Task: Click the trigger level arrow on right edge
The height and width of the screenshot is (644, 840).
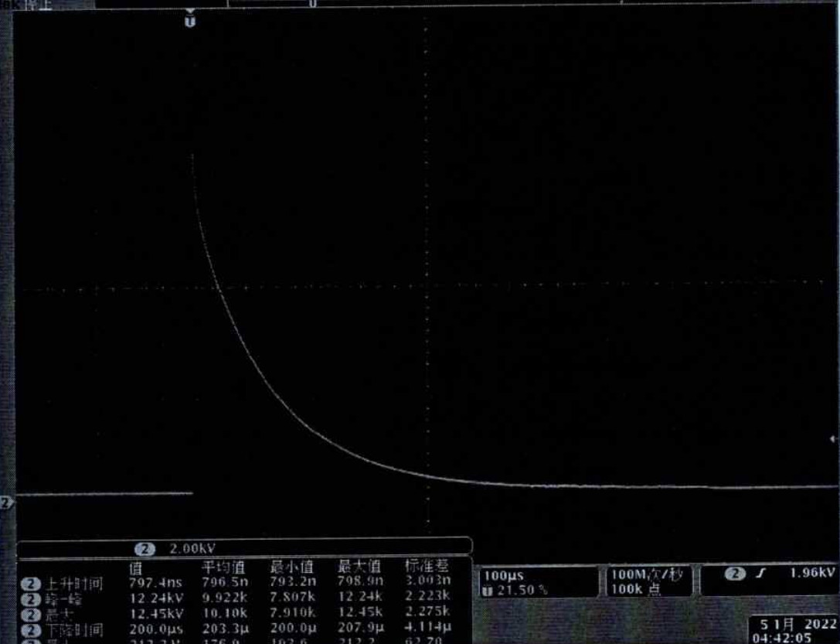Action: (834, 439)
